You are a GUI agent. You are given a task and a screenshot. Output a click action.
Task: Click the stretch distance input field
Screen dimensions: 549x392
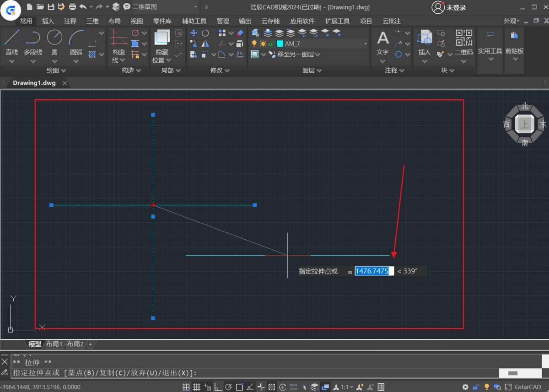tap(374, 271)
